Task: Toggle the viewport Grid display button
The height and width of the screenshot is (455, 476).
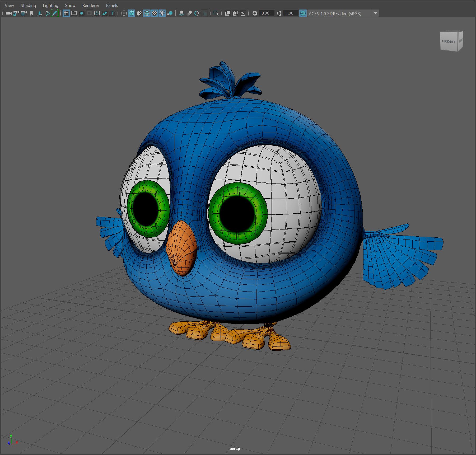Action: 66,13
